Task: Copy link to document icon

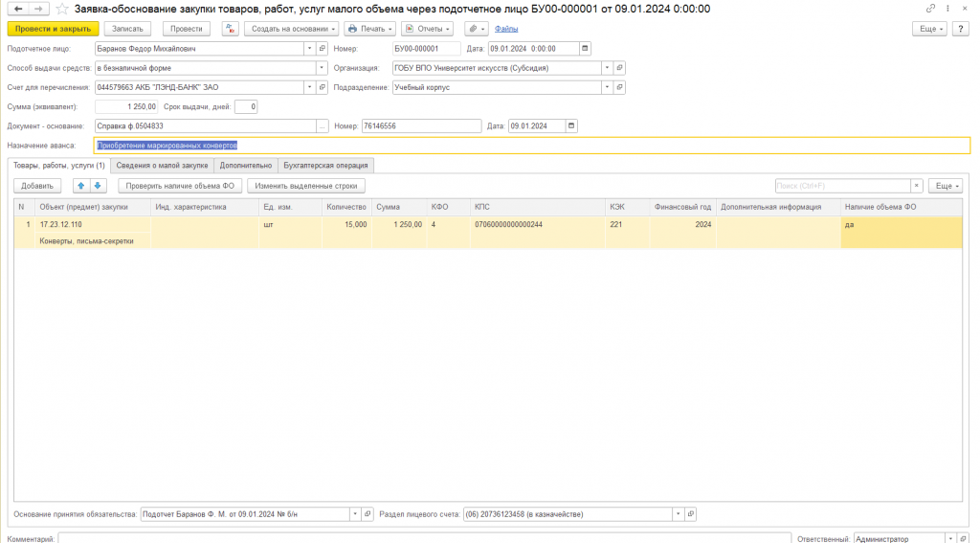Action: tap(930, 8)
